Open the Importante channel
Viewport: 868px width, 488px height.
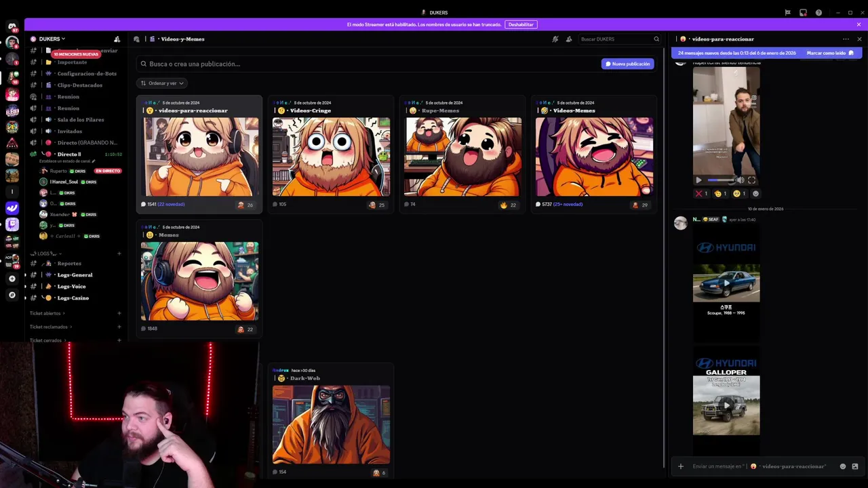pyautogui.click(x=75, y=62)
